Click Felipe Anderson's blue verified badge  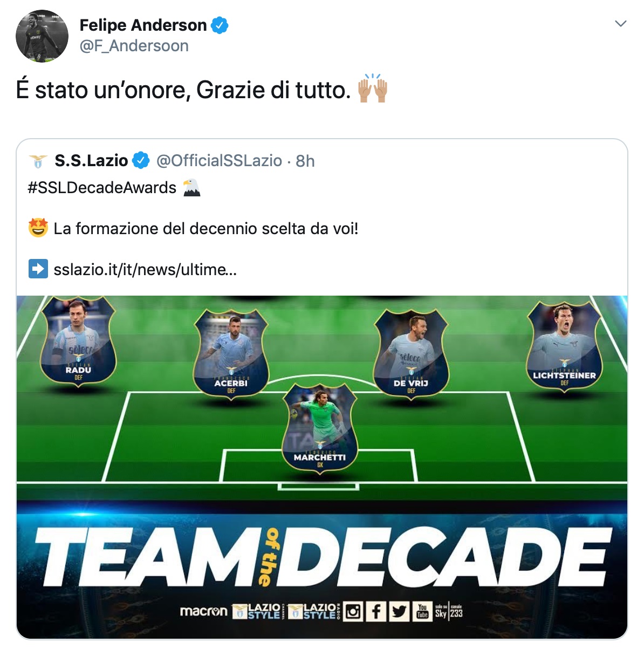(220, 25)
